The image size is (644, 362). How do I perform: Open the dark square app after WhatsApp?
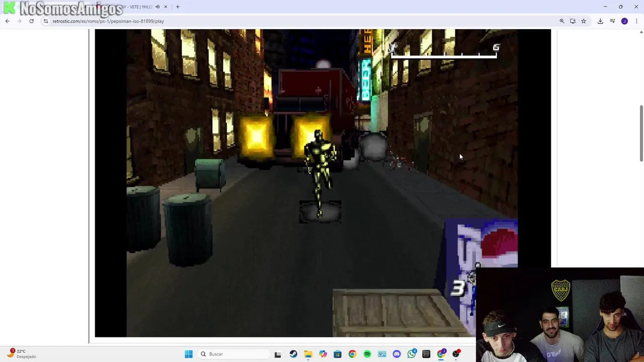click(x=427, y=354)
